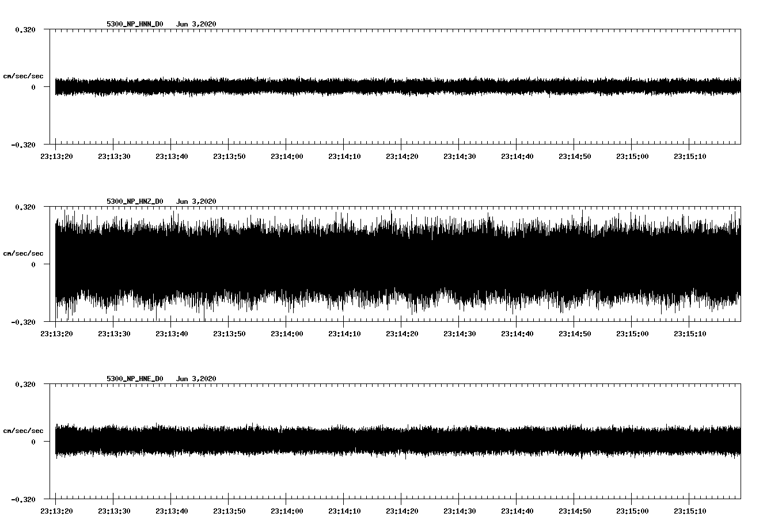Click the 23:14:10 time label under HNE plot
This screenshot has height=532, width=782.
[x=344, y=511]
